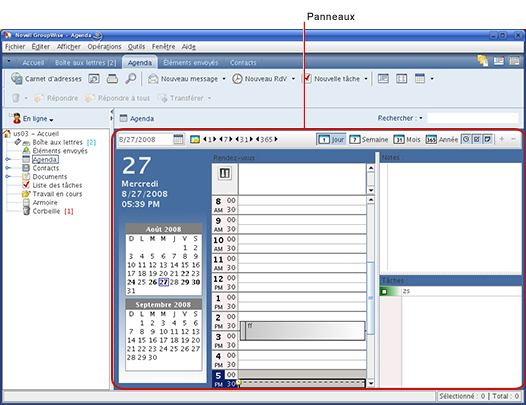Open the Fichier menu
The height and width of the screenshot is (405, 526).
[15, 47]
